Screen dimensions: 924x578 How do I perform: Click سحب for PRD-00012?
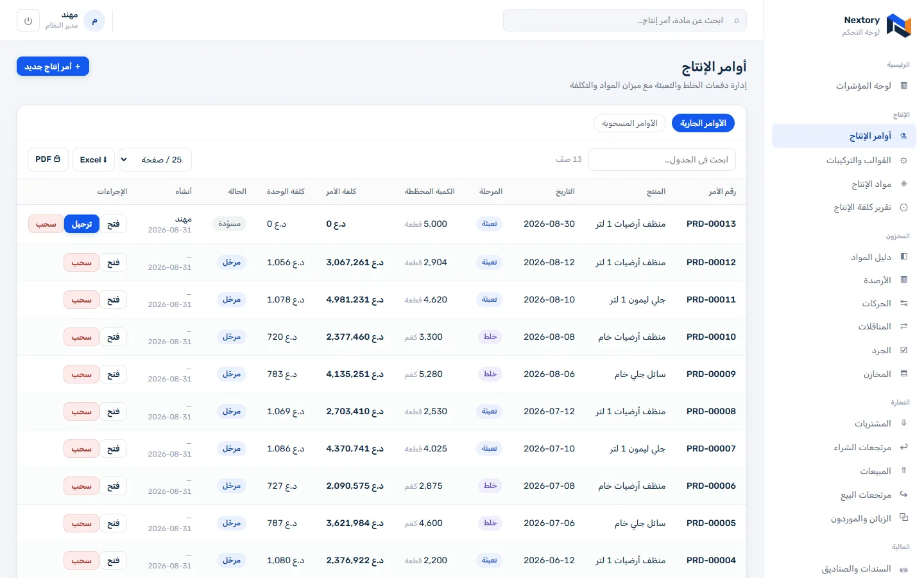[x=81, y=263]
